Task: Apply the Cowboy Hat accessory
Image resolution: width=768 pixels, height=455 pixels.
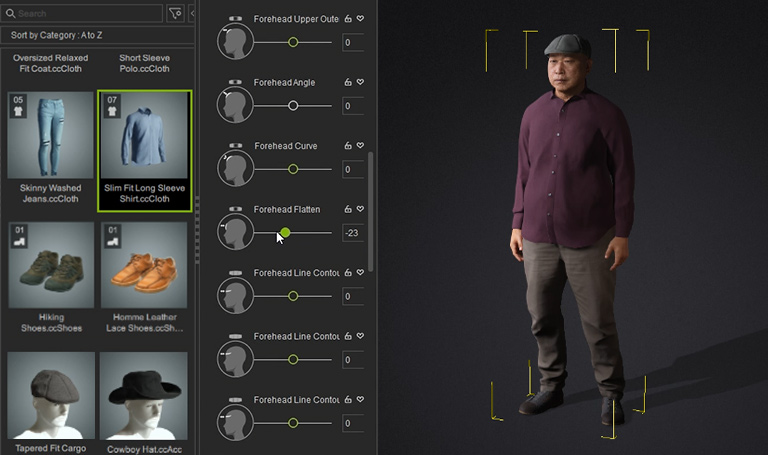Action: pyautogui.click(x=144, y=400)
